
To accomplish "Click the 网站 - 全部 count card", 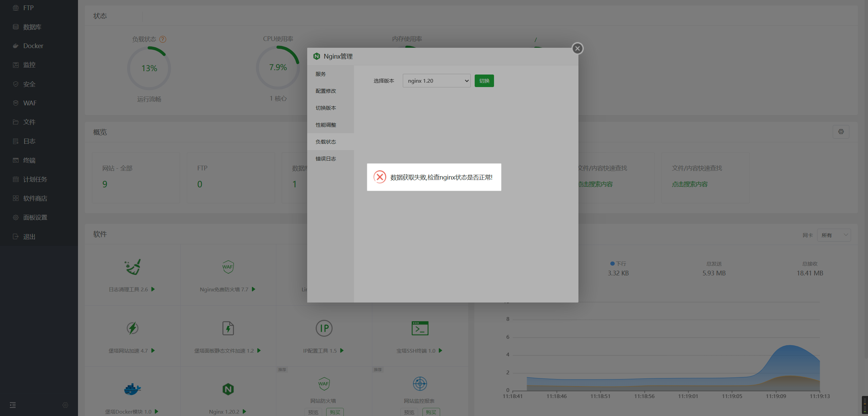I will point(136,178).
